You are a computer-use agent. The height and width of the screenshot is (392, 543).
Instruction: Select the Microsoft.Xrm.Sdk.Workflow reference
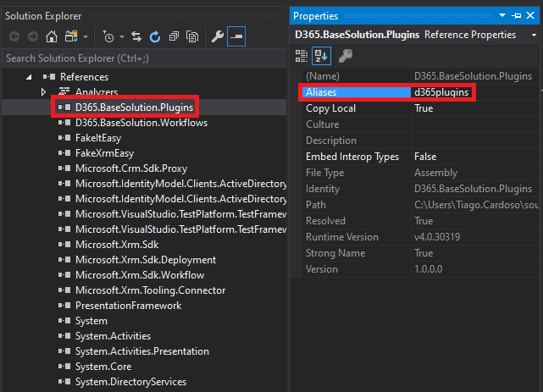(x=139, y=275)
